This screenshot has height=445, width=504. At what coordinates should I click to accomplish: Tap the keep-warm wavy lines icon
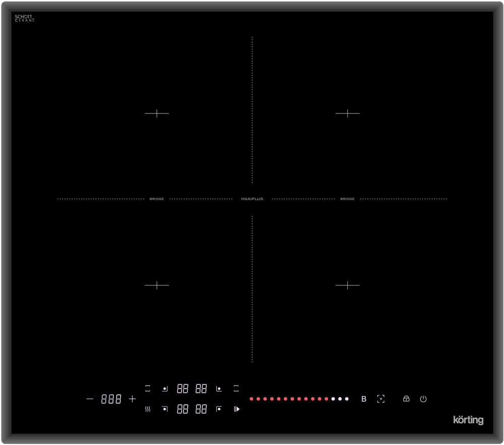click(148, 409)
